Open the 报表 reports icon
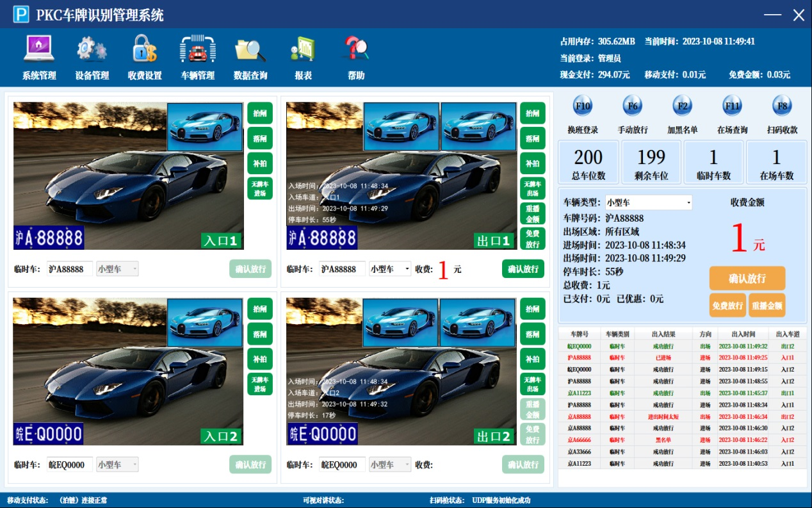 click(x=303, y=50)
